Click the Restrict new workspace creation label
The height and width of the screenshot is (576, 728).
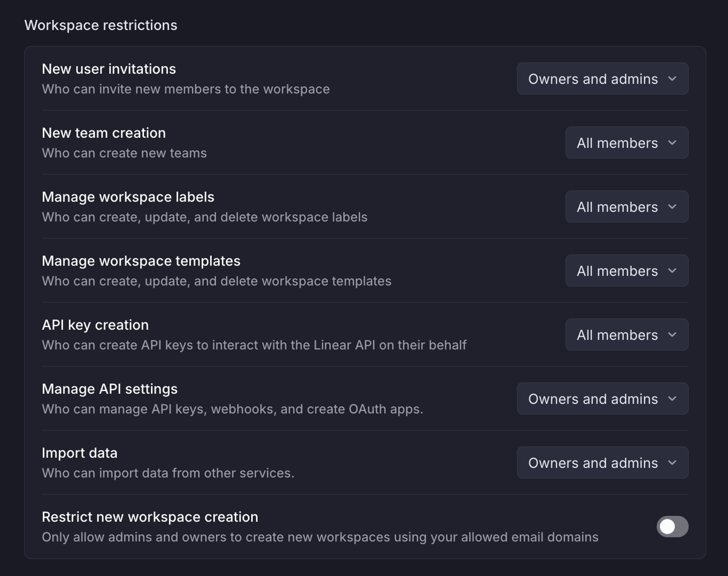pyautogui.click(x=150, y=517)
